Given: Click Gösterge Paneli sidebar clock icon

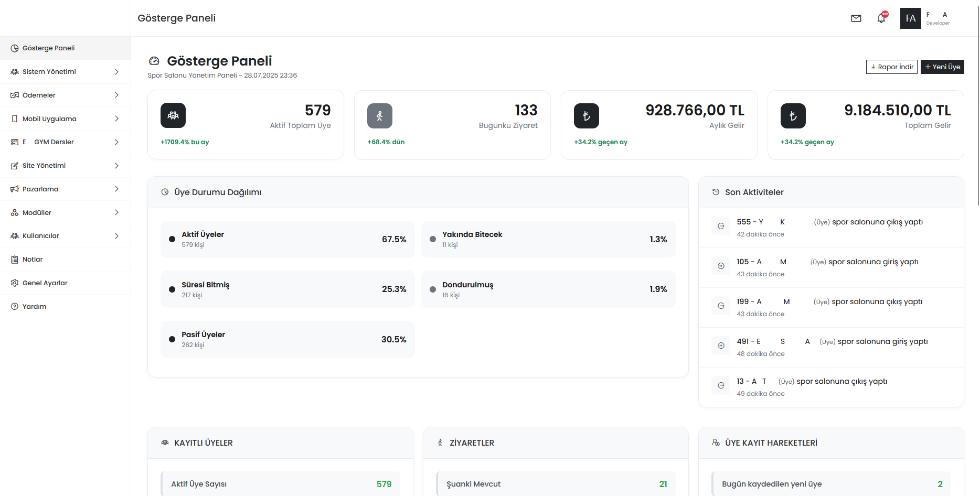Looking at the screenshot, I should 15,48.
